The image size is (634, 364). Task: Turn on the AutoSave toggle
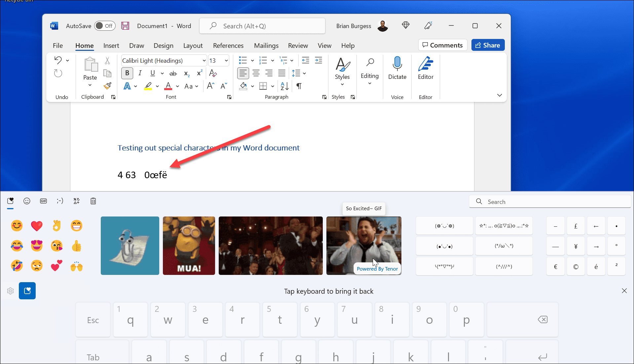tap(104, 25)
